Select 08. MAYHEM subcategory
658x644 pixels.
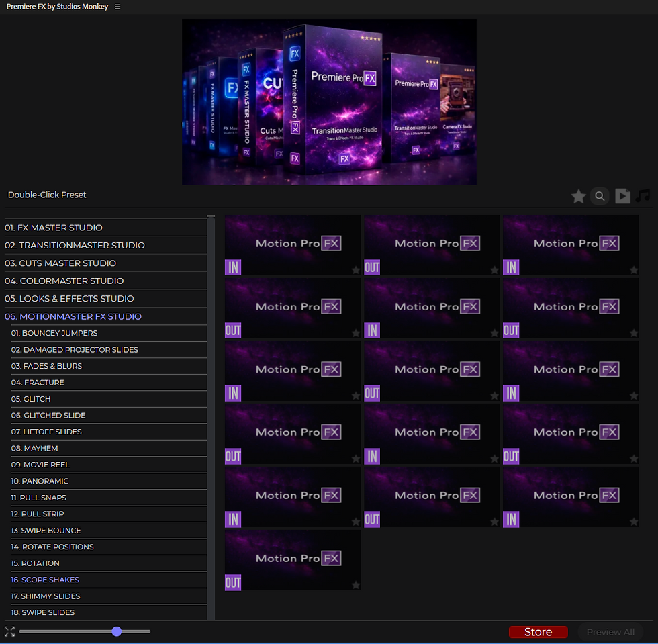pyautogui.click(x=109, y=449)
